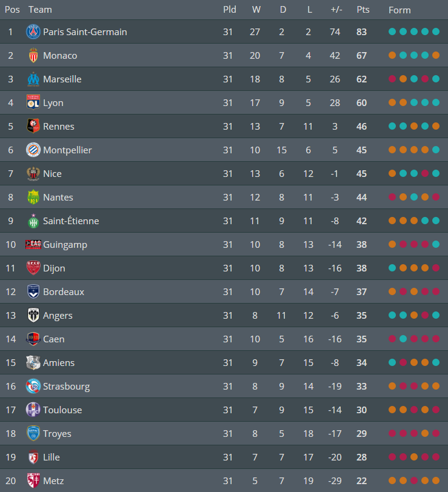Click Toulouse's points value 30
Screen dimensions: 448x492
(362, 410)
